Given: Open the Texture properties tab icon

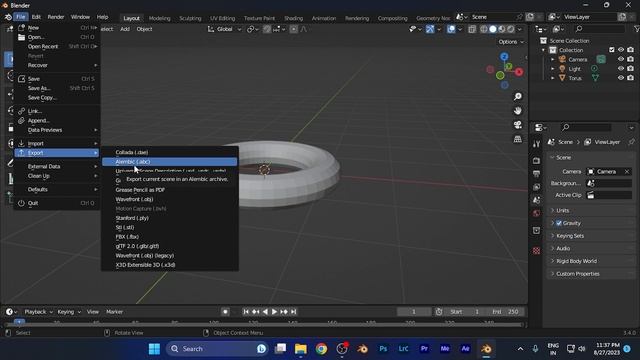Looking at the screenshot, I should coord(536,251).
